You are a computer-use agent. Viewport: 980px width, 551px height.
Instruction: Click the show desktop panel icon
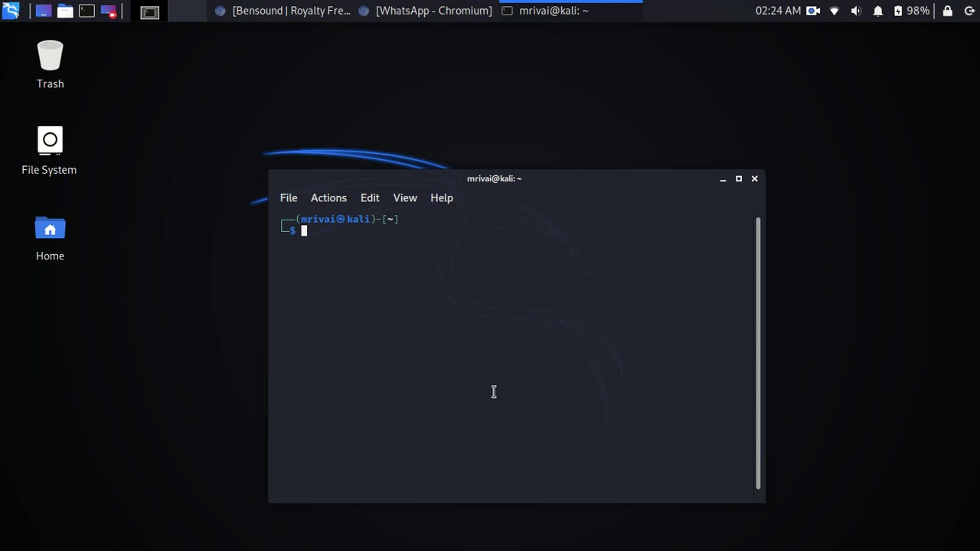click(44, 11)
